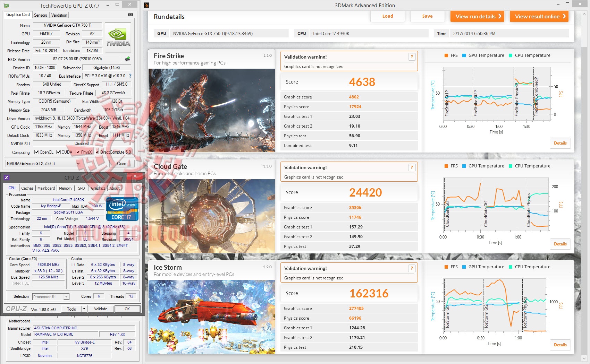Open the Memory tab in CPU-Z

click(66, 188)
